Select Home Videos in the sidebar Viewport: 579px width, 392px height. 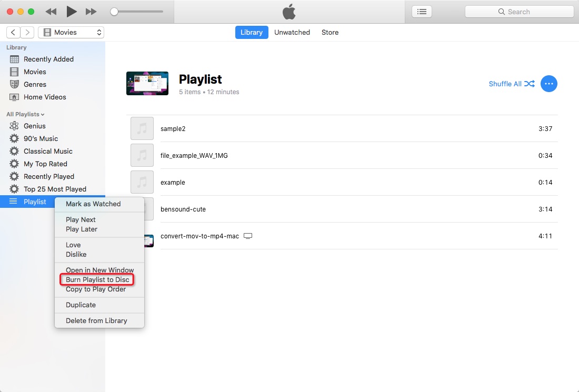45,97
